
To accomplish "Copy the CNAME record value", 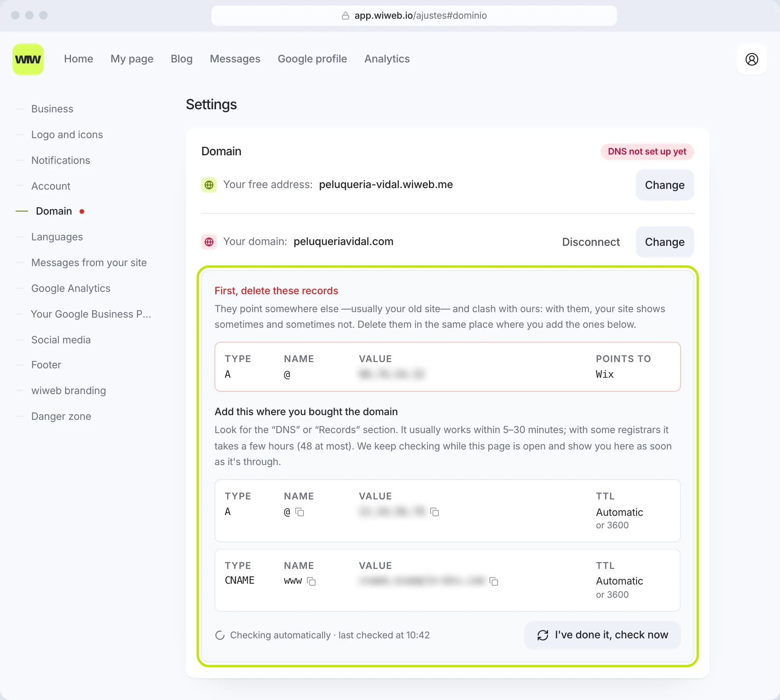I will coord(494,581).
